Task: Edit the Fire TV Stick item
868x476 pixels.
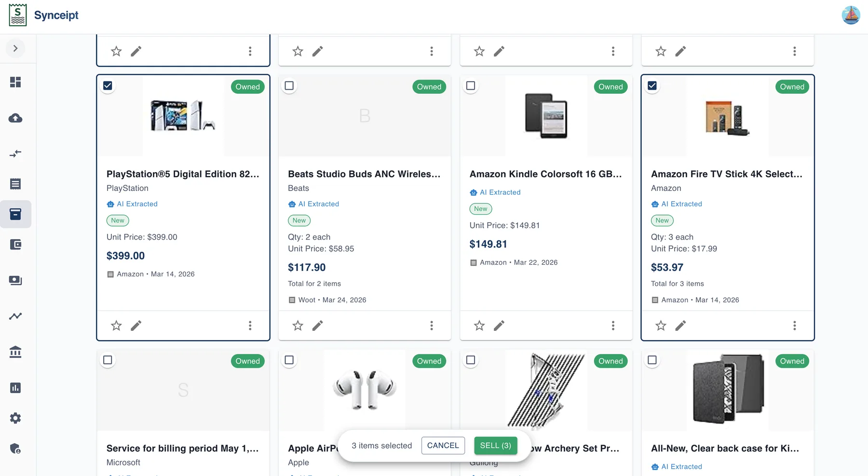Action: coord(680,326)
